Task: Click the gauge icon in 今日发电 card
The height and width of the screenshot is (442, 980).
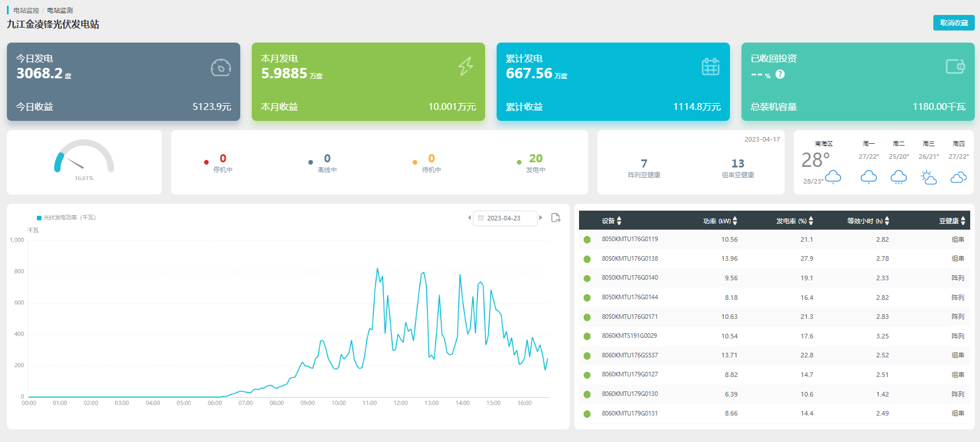Action: [221, 67]
